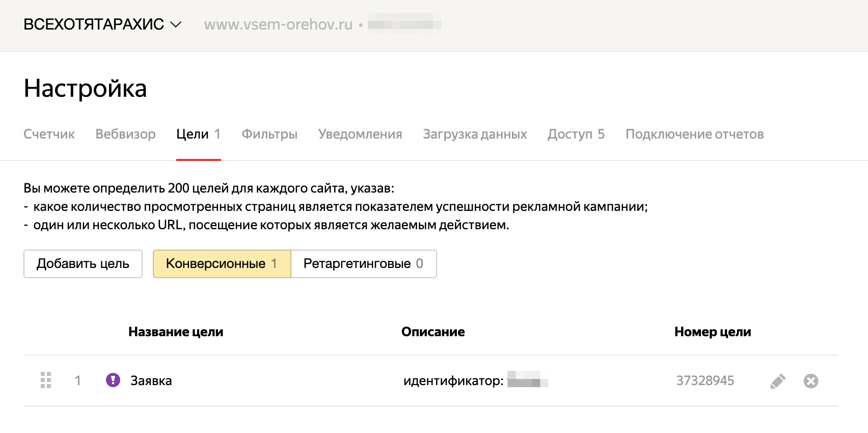Switch to the Вебвизор tab
Screen dimensions: 868x433
click(125, 134)
